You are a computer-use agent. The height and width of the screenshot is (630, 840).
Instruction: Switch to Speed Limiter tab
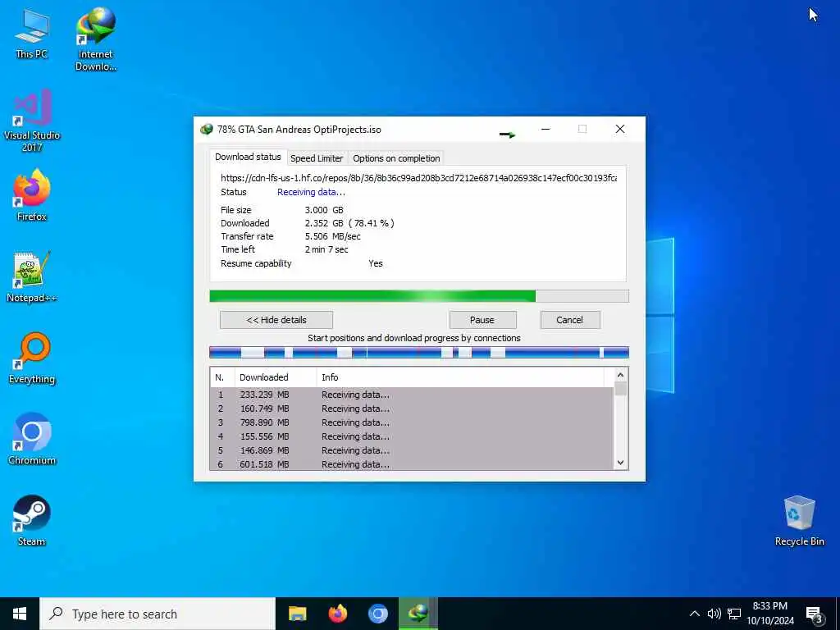point(317,158)
